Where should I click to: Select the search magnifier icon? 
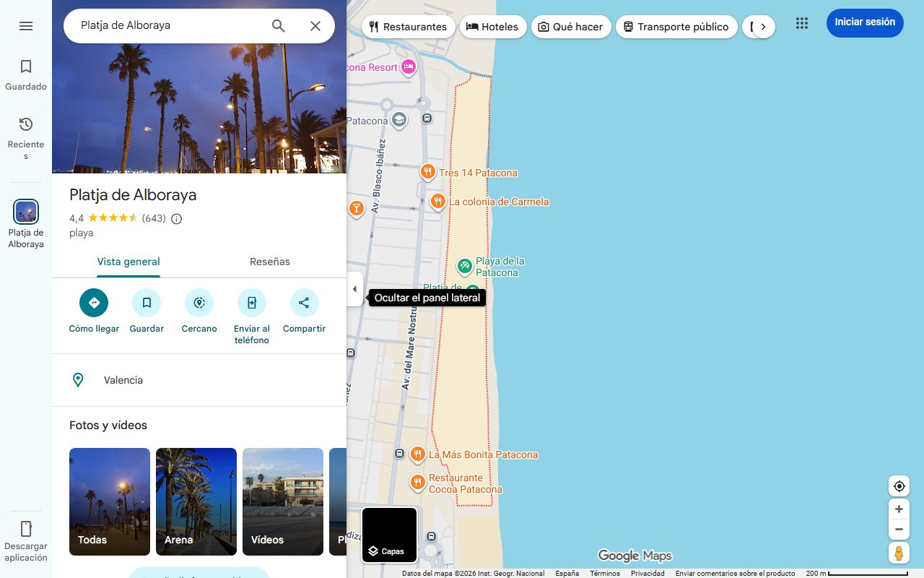pos(278,25)
